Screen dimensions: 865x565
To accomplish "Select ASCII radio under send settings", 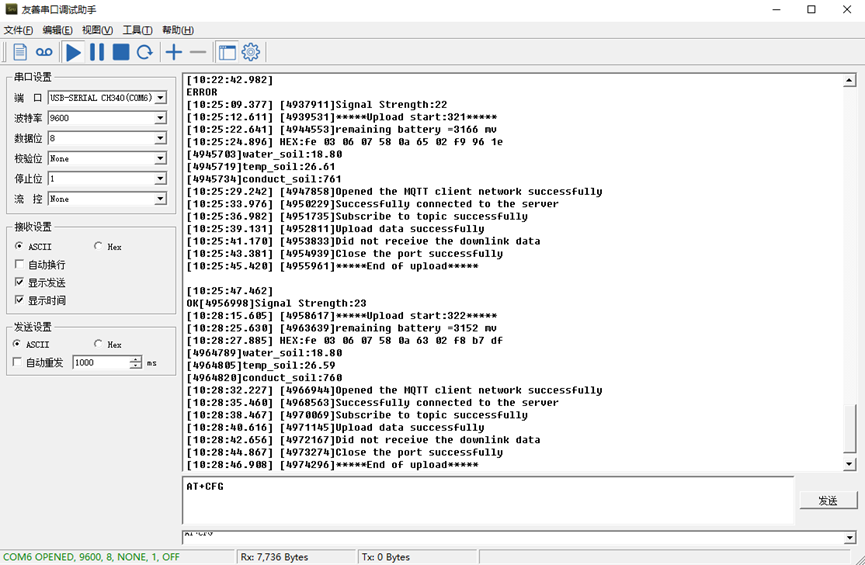I will (17, 344).
